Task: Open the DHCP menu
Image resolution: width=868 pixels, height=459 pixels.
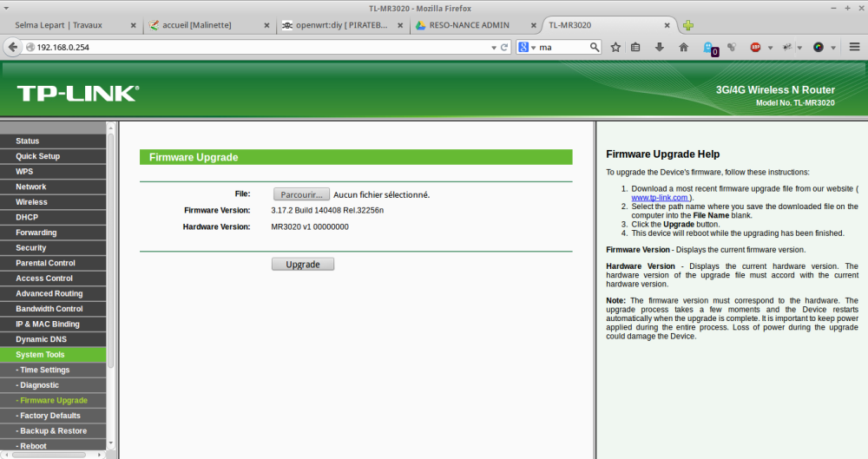Action: point(53,217)
